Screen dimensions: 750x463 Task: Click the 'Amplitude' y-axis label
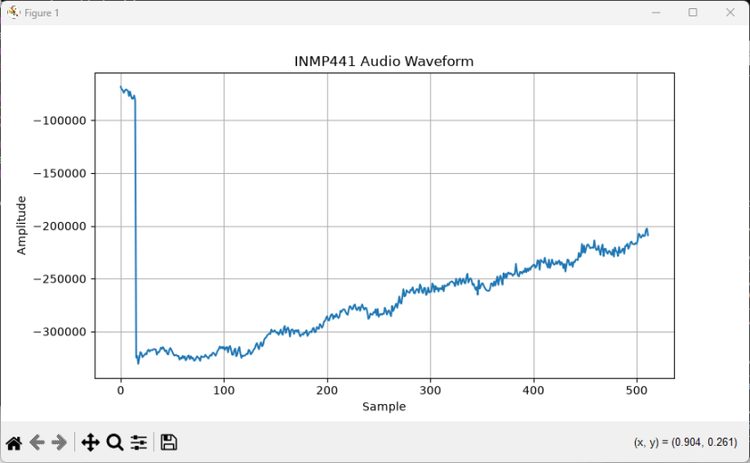click(x=22, y=225)
